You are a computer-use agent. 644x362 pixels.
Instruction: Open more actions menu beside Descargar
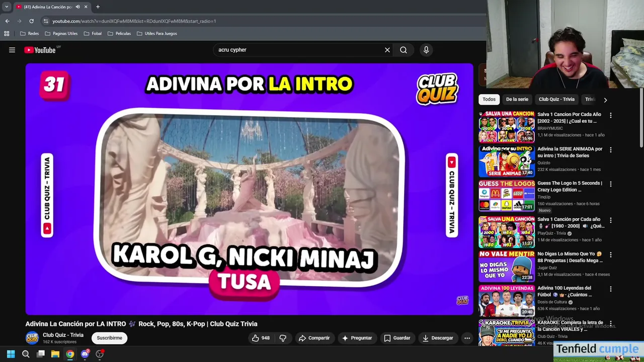467,338
